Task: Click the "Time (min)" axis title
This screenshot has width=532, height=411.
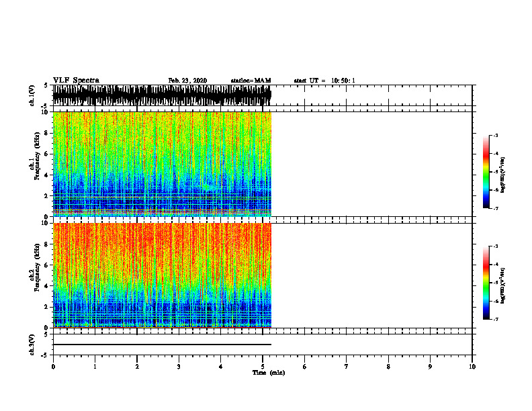Action: pos(269,373)
